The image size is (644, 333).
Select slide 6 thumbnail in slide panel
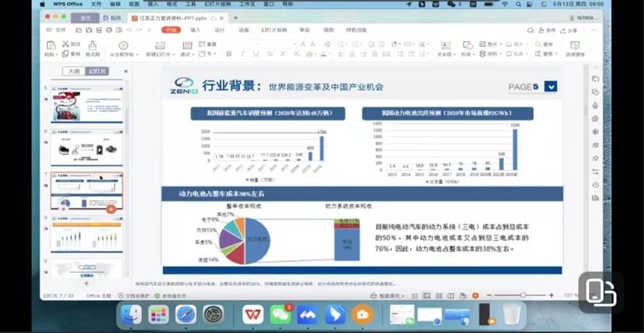pos(86,148)
